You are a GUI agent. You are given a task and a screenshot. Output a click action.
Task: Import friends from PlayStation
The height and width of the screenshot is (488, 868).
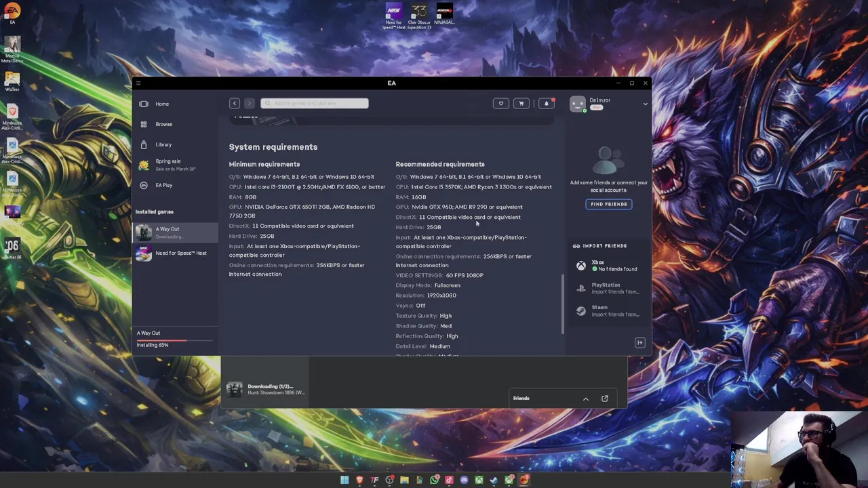pos(609,289)
